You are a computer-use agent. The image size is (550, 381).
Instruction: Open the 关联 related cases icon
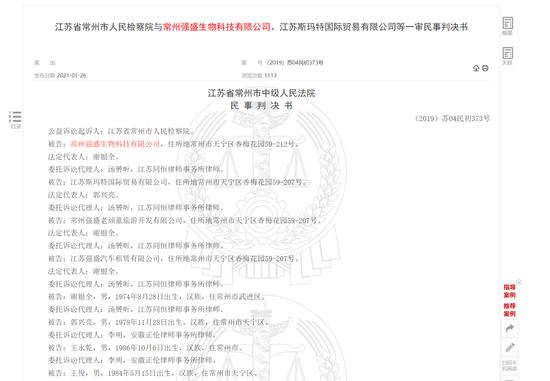click(508, 56)
